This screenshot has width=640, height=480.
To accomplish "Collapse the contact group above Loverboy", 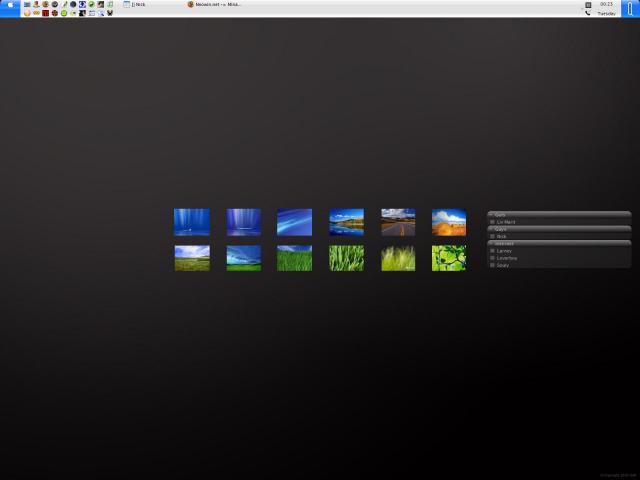I will 559,243.
